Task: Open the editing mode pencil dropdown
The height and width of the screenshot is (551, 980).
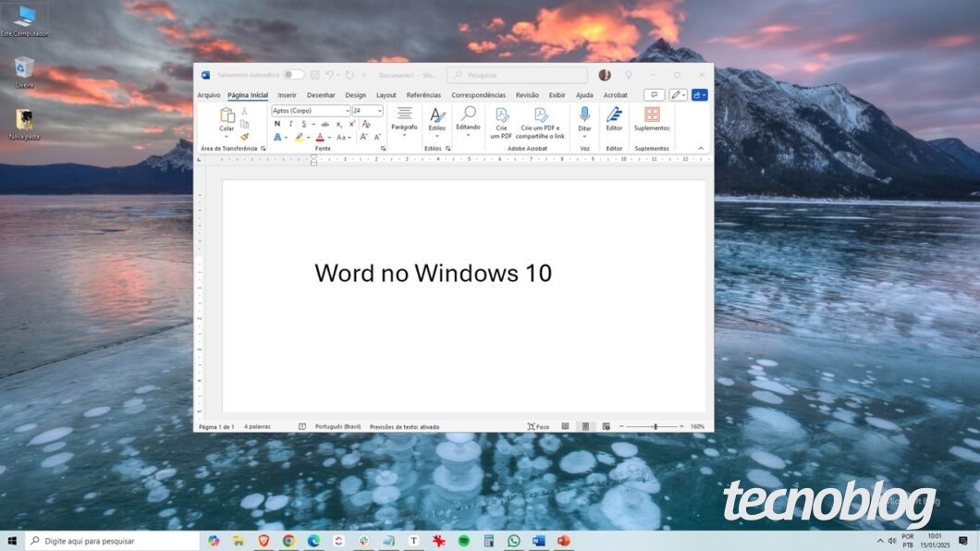Action: coord(678,95)
